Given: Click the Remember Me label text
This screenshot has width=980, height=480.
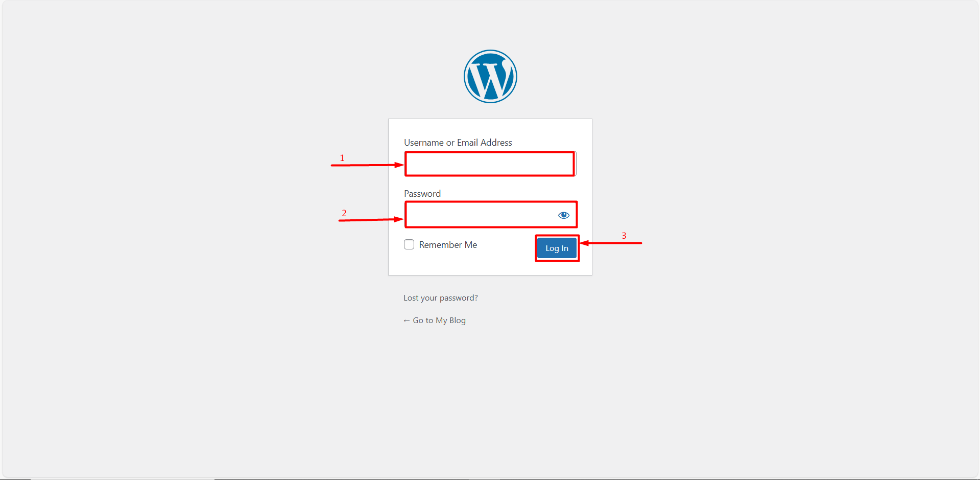Looking at the screenshot, I should point(448,245).
